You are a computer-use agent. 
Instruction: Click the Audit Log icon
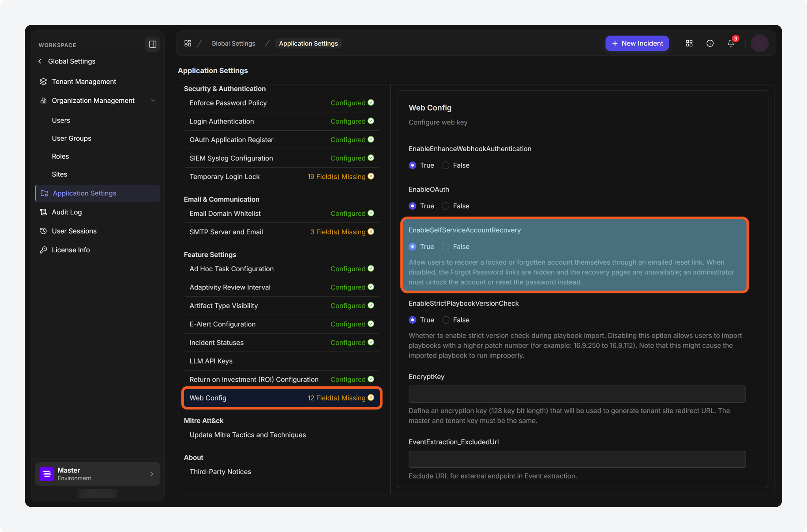point(43,212)
